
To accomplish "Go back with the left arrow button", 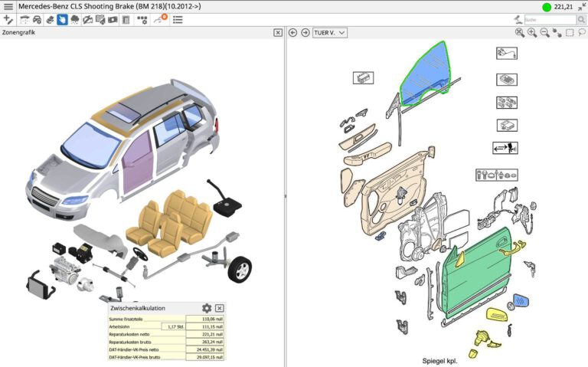I will (292, 33).
